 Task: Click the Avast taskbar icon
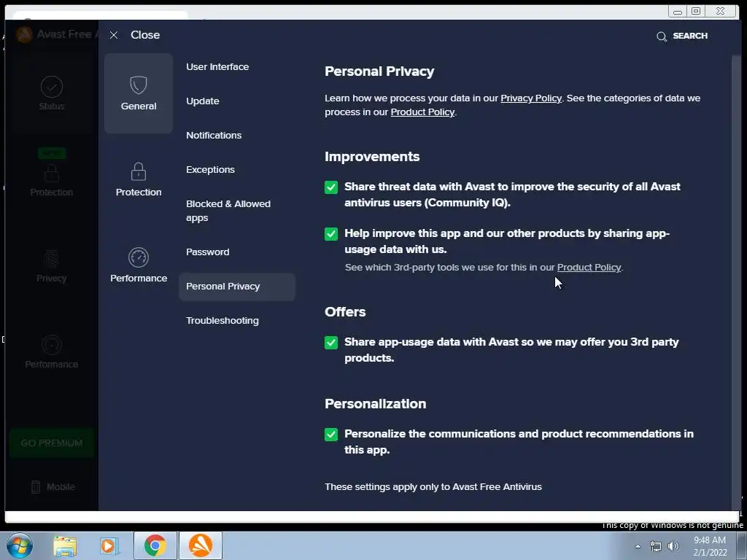(x=201, y=545)
